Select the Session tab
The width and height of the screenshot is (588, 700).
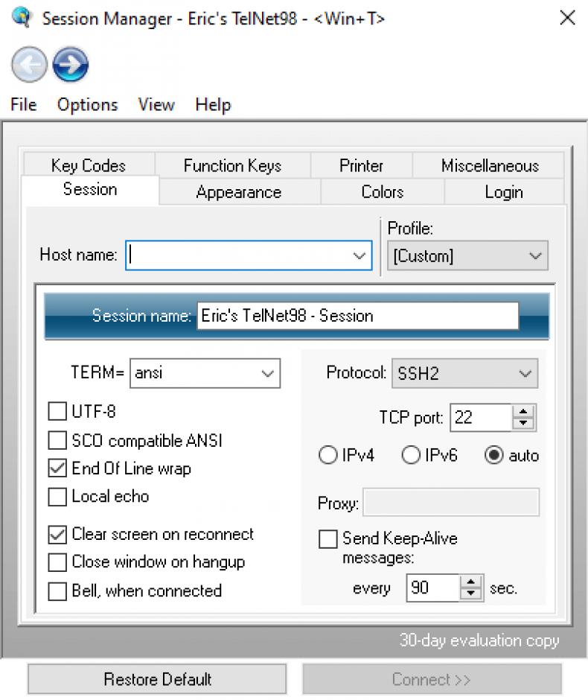(89, 189)
